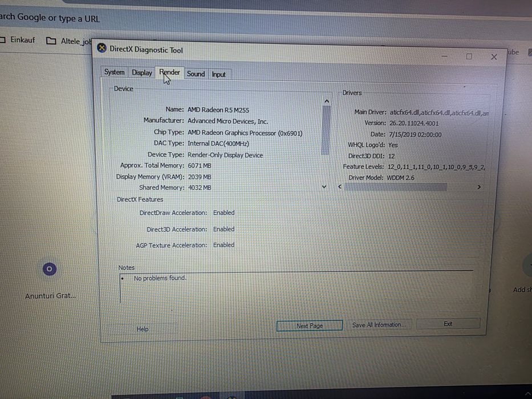This screenshot has width=532, height=399.
Task: Open the Anunturi Grat... shortcut icon
Action: tap(50, 269)
